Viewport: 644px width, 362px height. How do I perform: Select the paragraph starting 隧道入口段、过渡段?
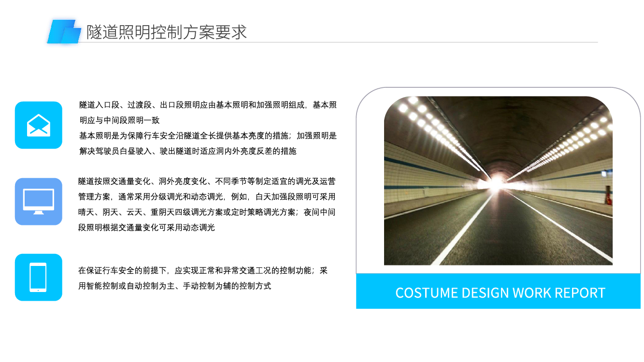tap(208, 112)
